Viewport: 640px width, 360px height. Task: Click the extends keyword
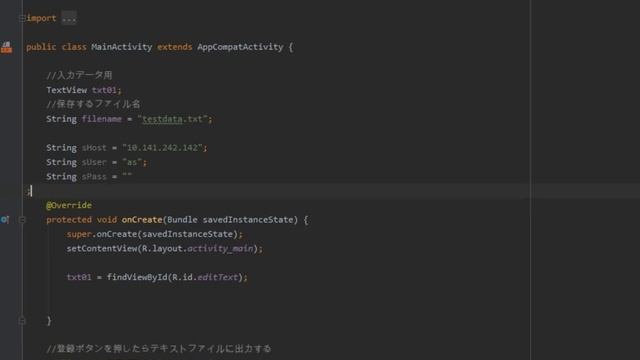[174, 47]
